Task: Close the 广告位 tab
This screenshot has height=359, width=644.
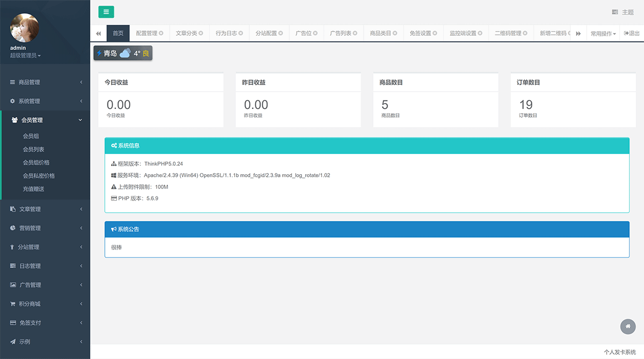Action: click(315, 33)
